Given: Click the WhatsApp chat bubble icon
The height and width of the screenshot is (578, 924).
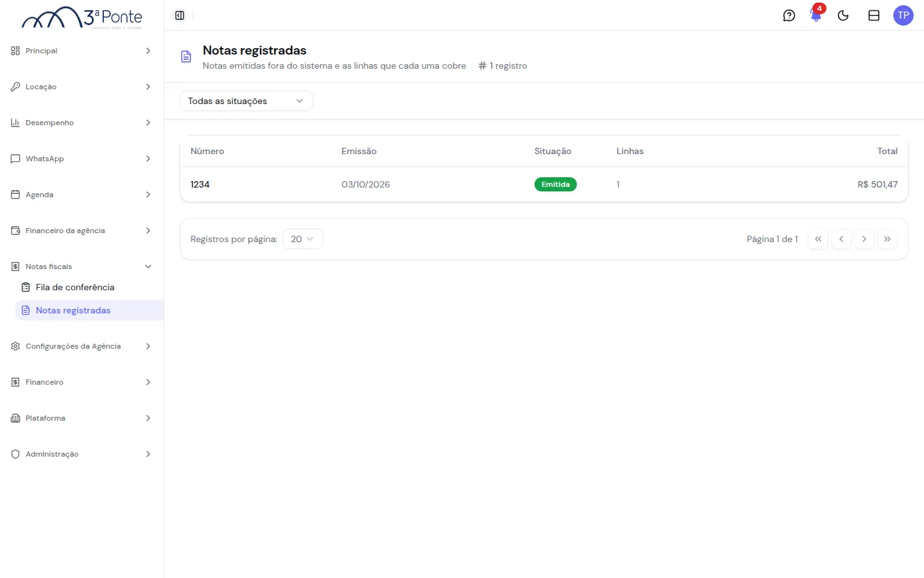Looking at the screenshot, I should pos(15,159).
